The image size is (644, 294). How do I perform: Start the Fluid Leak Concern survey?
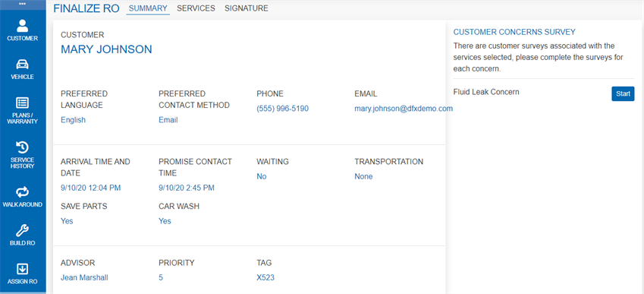click(x=623, y=93)
